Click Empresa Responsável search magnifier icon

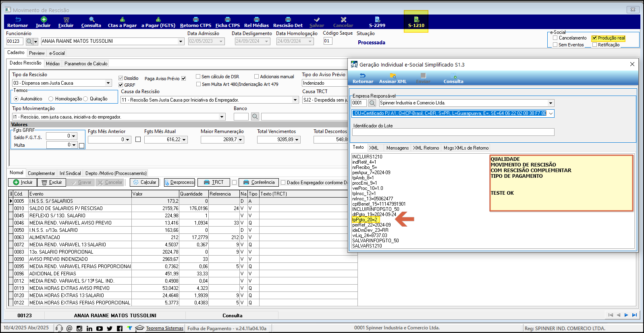coord(372,103)
